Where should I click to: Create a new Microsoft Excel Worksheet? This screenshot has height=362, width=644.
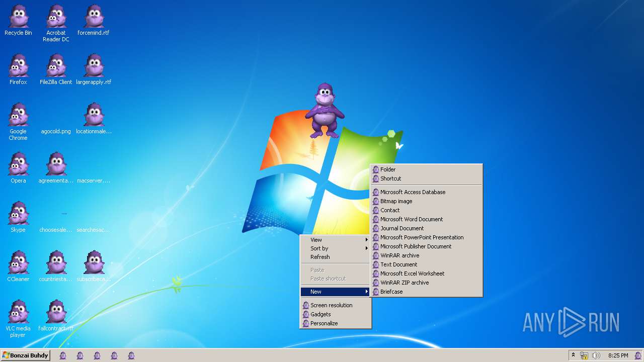426,274
